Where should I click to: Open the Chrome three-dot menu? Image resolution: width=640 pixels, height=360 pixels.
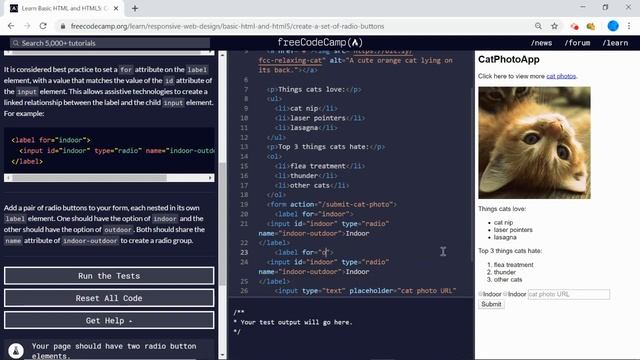pyautogui.click(x=629, y=26)
